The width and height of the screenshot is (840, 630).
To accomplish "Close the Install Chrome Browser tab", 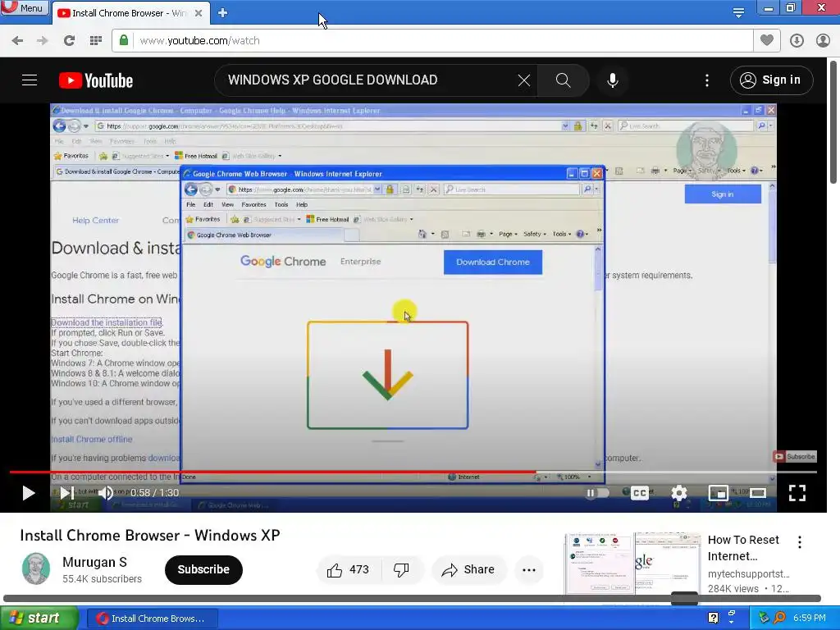I will click(199, 13).
